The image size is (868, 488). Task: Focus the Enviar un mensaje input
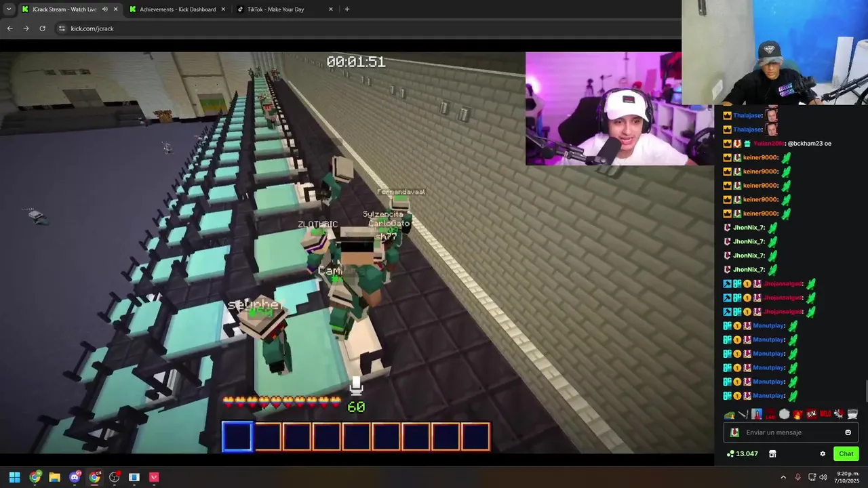click(791, 432)
